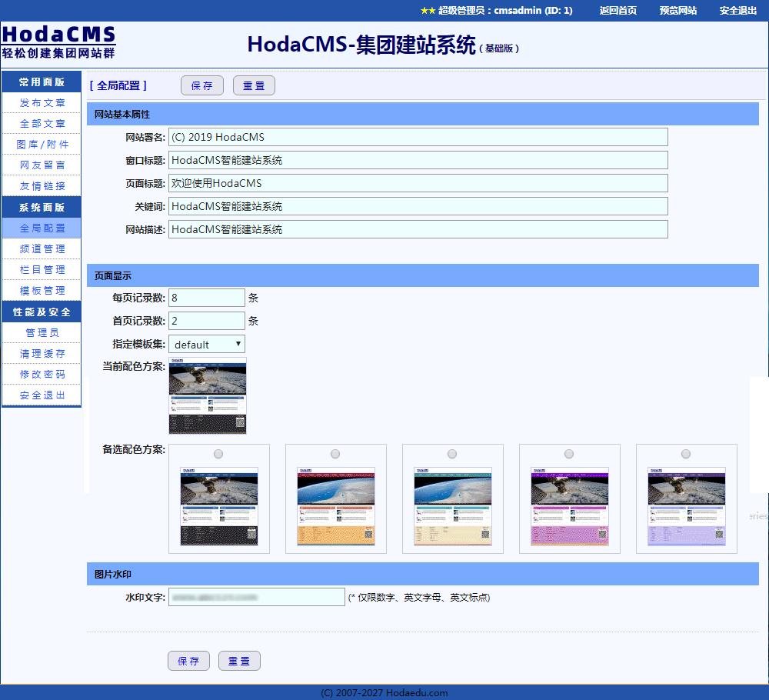
Task: Click the lavender alternate scheme thumbnail
Action: point(687,506)
